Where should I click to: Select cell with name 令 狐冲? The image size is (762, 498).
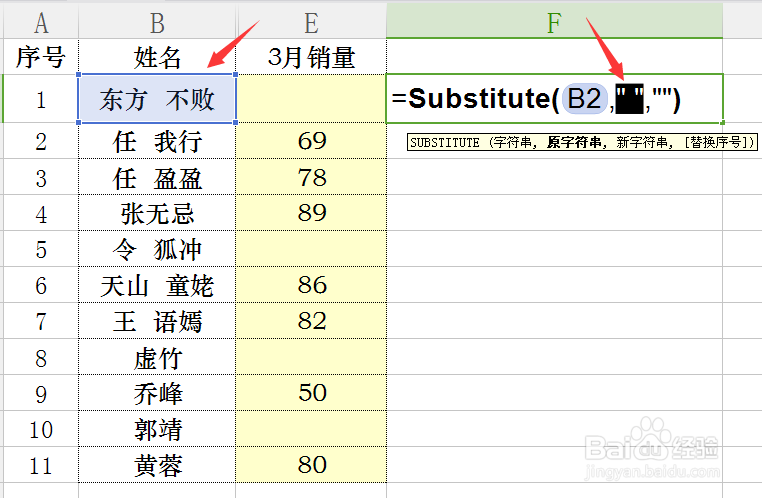coord(157,249)
